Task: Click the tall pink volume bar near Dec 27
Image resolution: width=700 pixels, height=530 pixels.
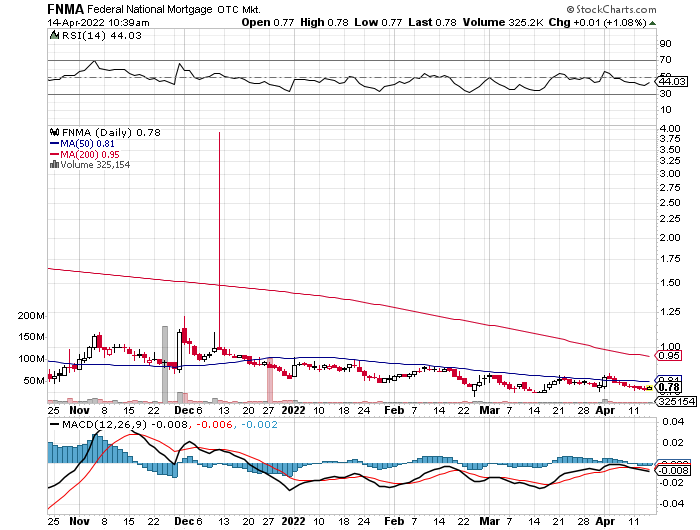Action: pyautogui.click(x=270, y=380)
